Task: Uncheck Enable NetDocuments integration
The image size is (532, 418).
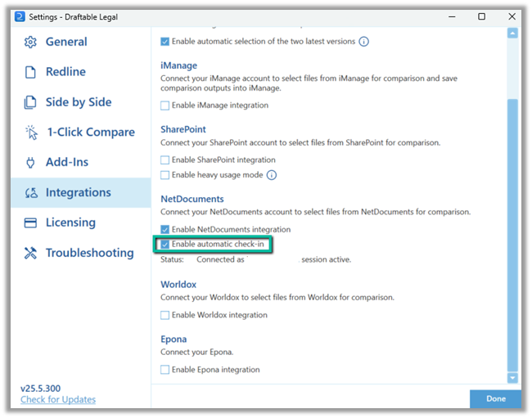Action: 165,230
